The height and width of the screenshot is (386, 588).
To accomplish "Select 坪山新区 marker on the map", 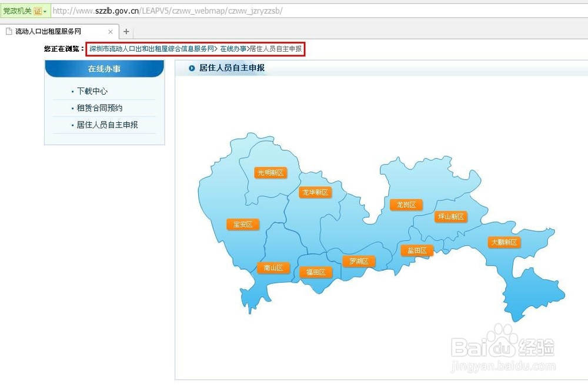I will (x=450, y=216).
